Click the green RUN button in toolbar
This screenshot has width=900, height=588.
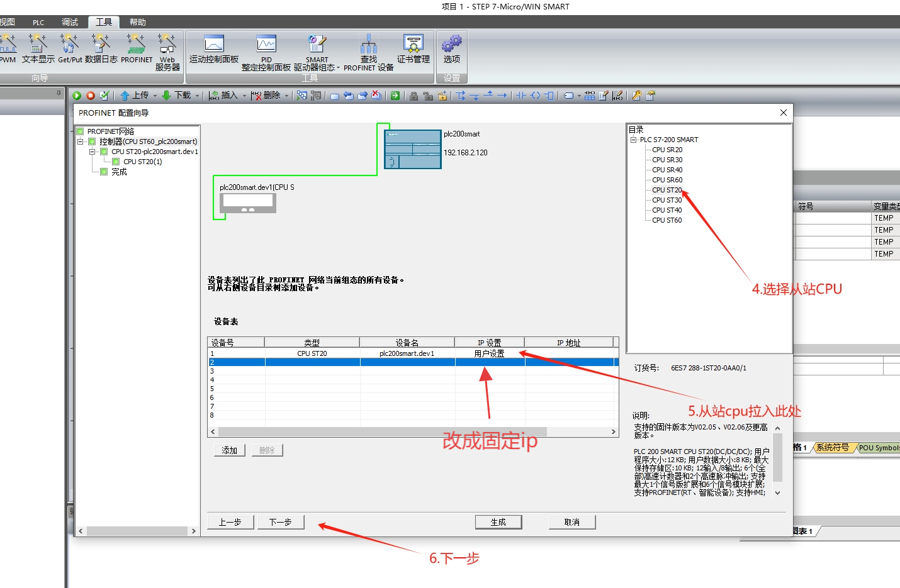click(77, 96)
